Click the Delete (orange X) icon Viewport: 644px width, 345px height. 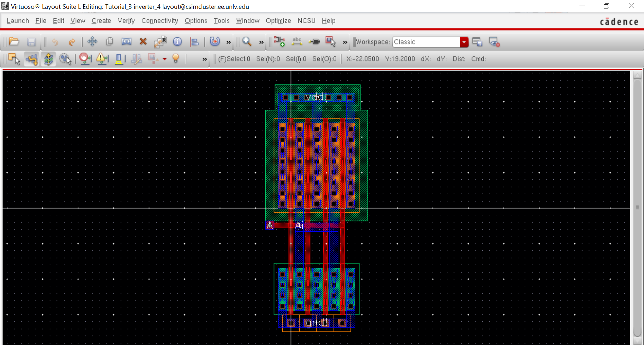143,42
